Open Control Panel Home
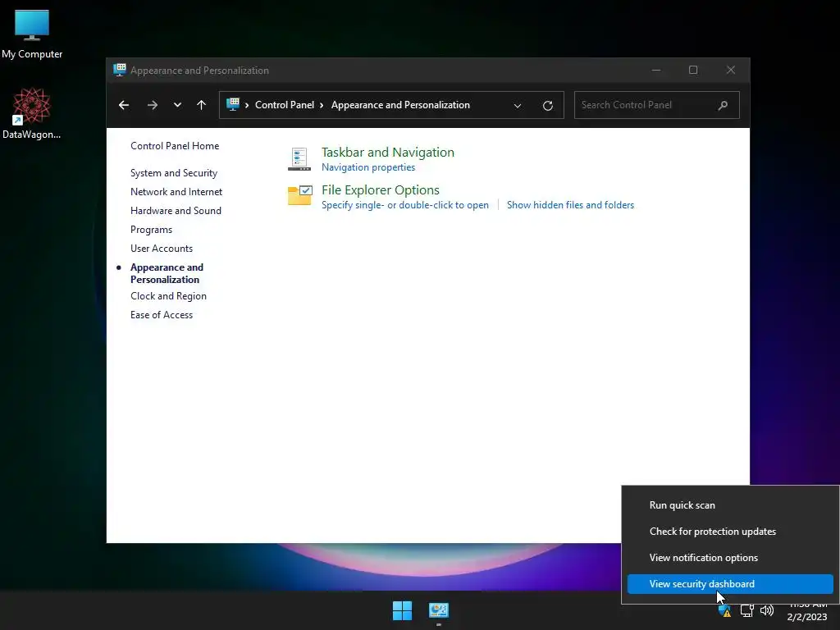The height and width of the screenshot is (630, 840). [x=175, y=146]
